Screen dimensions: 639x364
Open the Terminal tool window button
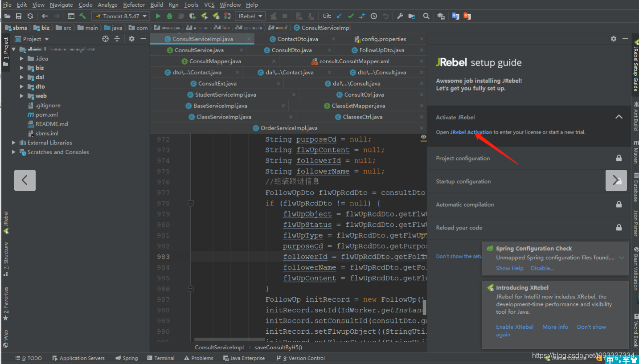(x=161, y=358)
